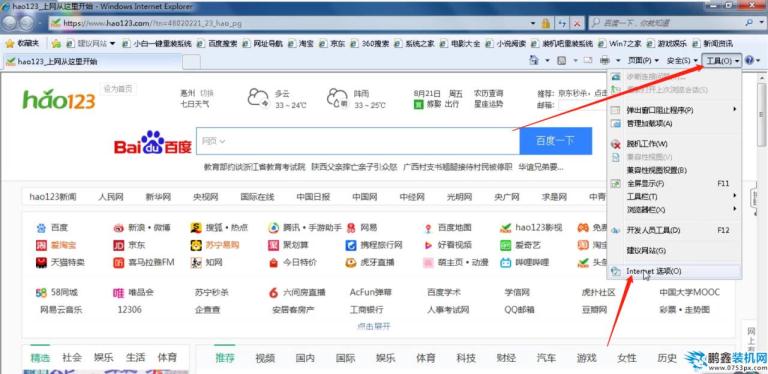Click the browser back button

pos(10,23)
